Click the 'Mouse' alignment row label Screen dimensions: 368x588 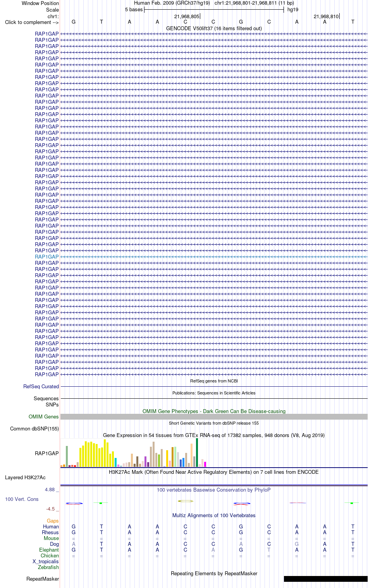pyautogui.click(x=52, y=538)
